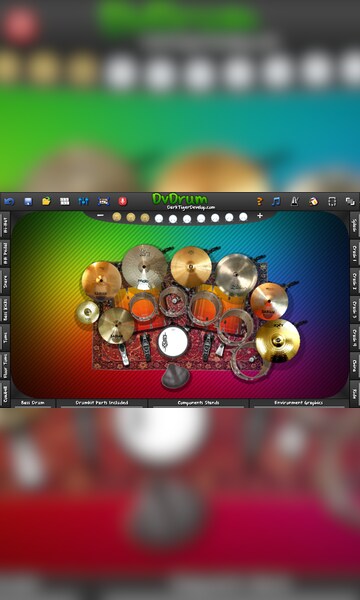Click the pad grid icon in toolbar
The image size is (360, 600).
[65, 201]
